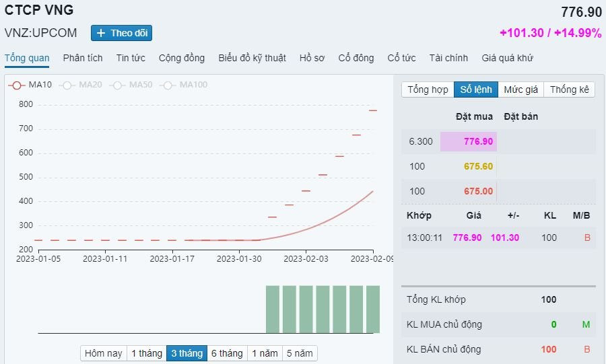Click the KL MUA chủ động label
The image size is (606, 364).
[x=444, y=324]
